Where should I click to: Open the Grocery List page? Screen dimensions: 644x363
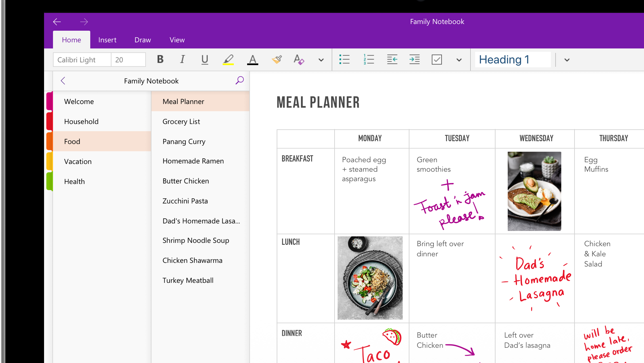coord(181,122)
